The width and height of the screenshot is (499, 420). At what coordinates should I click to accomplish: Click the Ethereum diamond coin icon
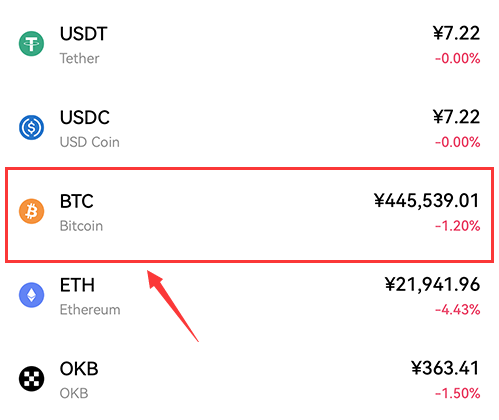click(31, 295)
